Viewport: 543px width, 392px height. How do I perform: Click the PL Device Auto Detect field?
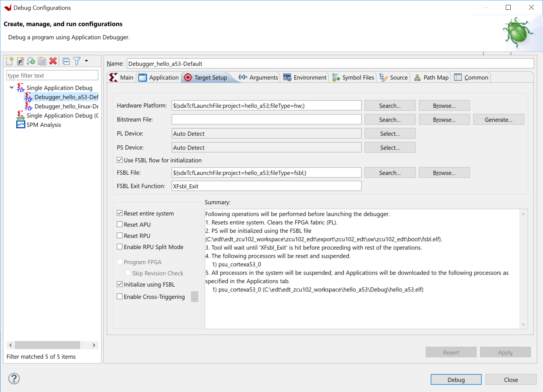[266, 133]
